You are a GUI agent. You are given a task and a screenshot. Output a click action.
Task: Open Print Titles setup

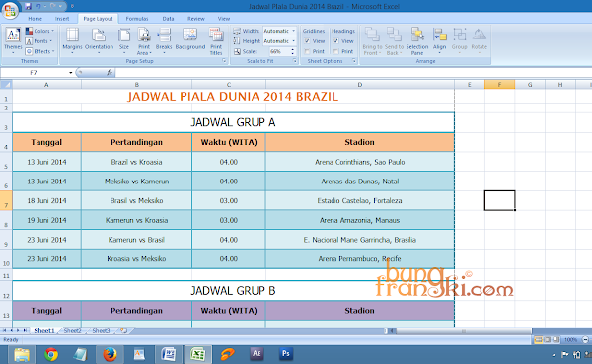[216, 40]
